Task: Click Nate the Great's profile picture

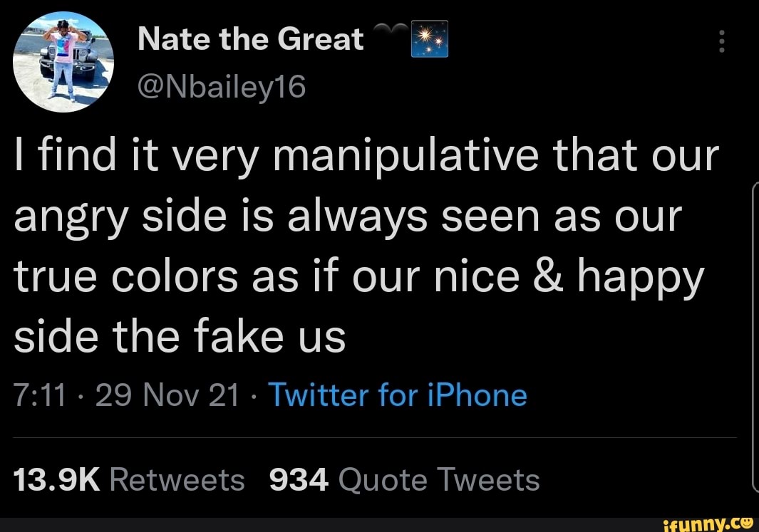Action: (x=65, y=63)
